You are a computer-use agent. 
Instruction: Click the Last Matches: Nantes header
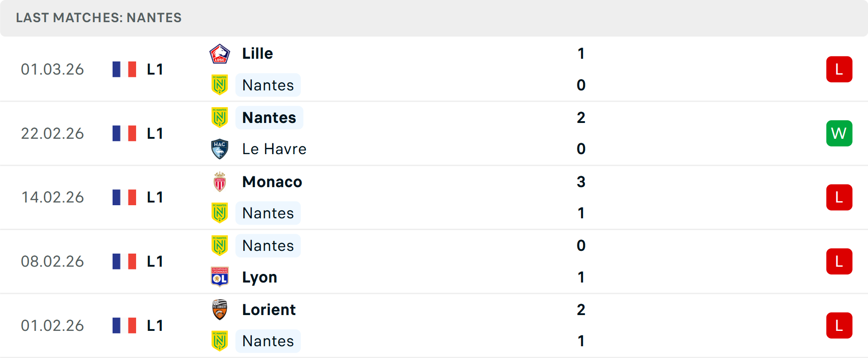(99, 18)
